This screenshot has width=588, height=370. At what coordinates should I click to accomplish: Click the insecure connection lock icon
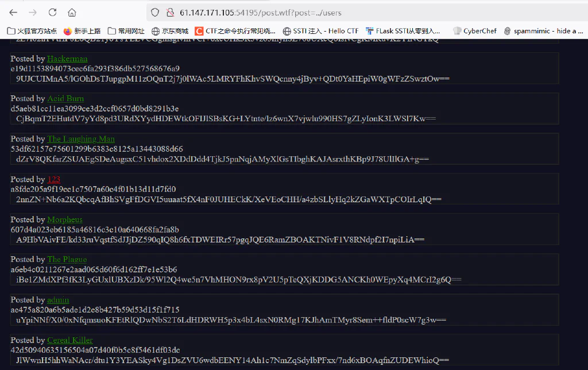[170, 13]
